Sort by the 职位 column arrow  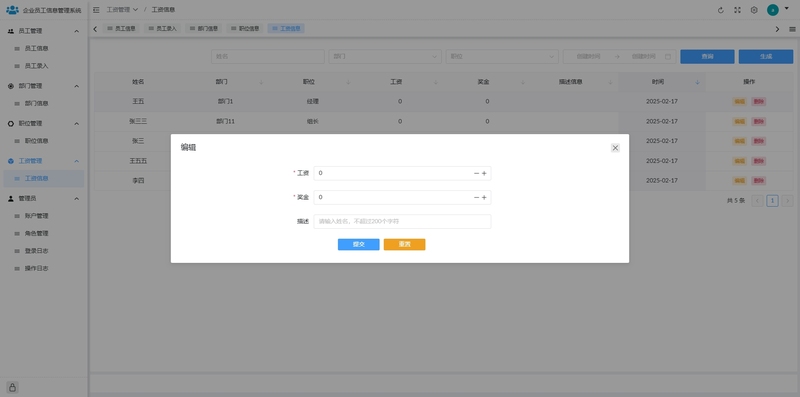(348, 82)
